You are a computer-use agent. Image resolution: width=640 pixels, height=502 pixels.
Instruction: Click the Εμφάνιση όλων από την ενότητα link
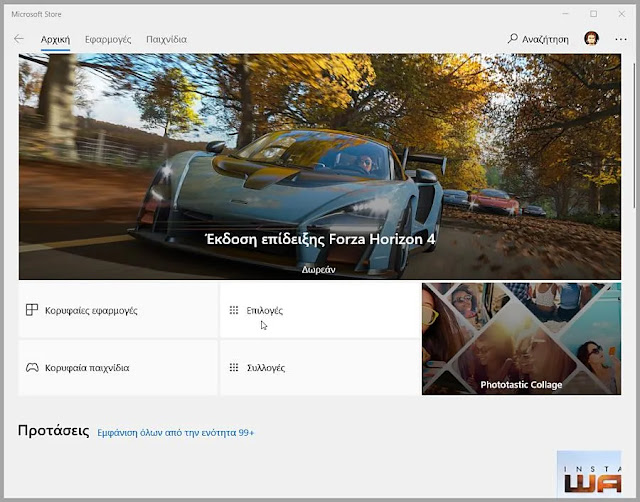pyautogui.click(x=176, y=433)
